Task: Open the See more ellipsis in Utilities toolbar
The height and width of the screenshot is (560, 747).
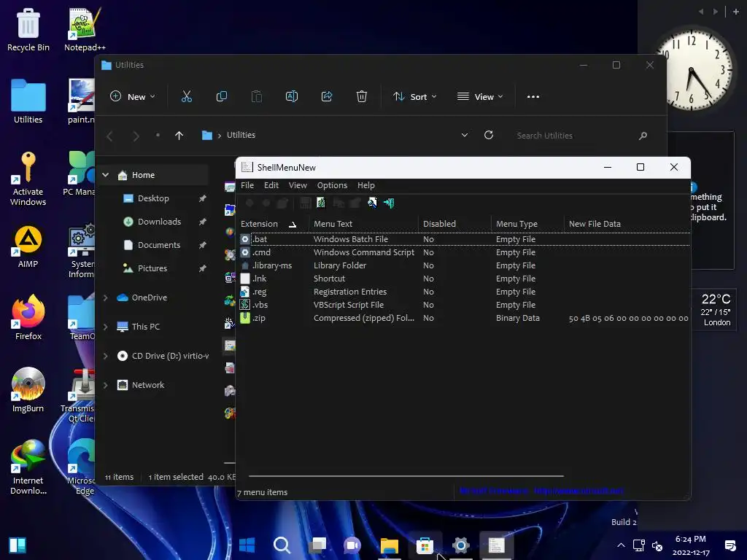Action: coord(533,97)
